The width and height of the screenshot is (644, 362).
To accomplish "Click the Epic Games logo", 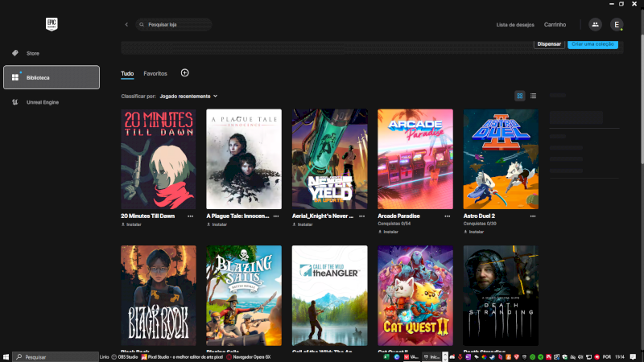I will pos(51,24).
